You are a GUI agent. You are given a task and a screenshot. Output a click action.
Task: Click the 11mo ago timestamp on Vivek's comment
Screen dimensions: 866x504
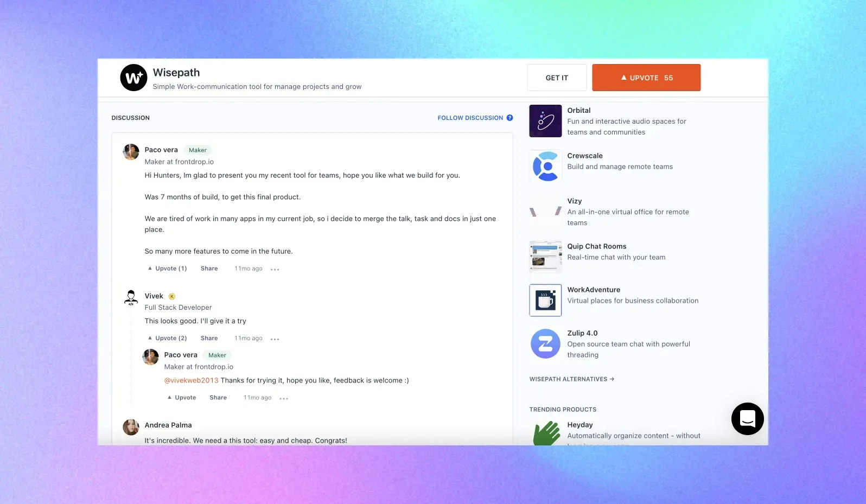pyautogui.click(x=249, y=338)
